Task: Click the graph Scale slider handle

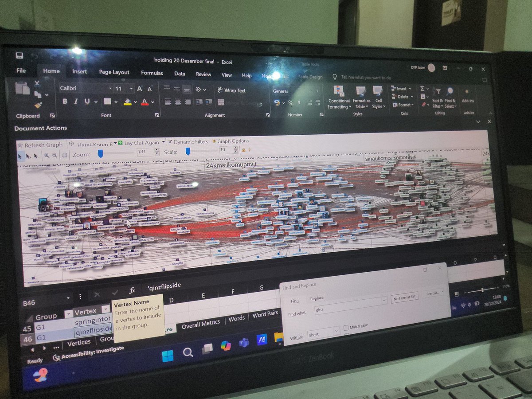Action: pos(189,151)
